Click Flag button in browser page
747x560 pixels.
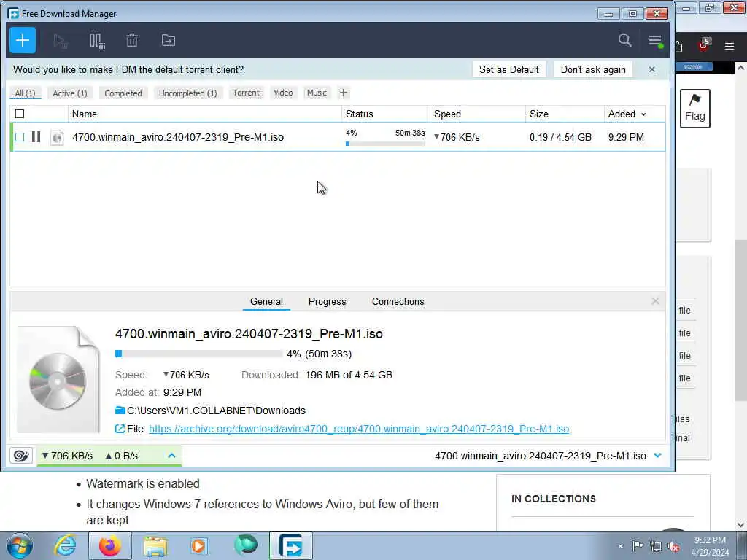pos(694,108)
